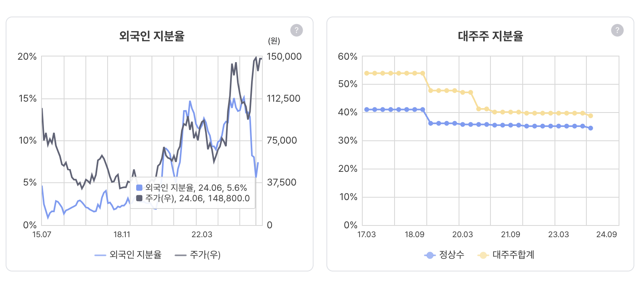Click the last 대주주합계 data point
The height and width of the screenshot is (288, 644).
(x=590, y=116)
